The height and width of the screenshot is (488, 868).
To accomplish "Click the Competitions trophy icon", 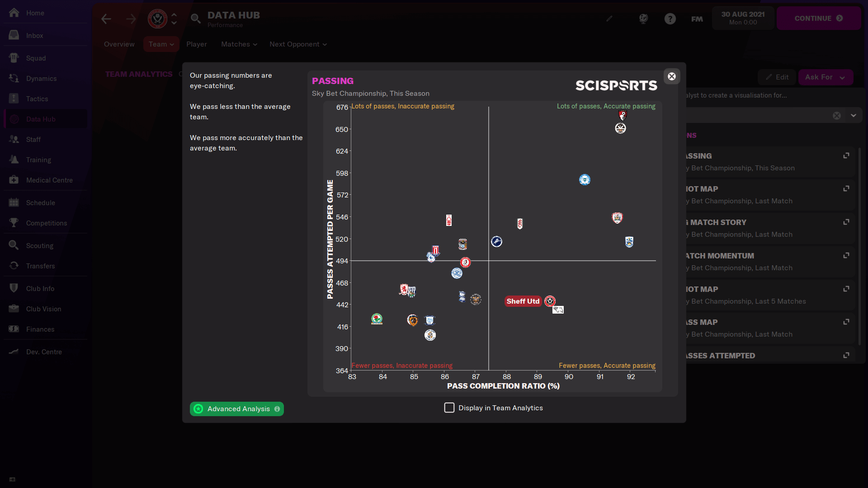I will point(14,223).
